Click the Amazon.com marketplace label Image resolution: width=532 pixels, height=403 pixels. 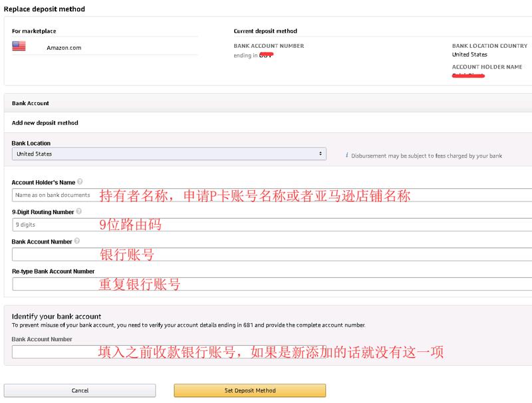tap(64, 48)
